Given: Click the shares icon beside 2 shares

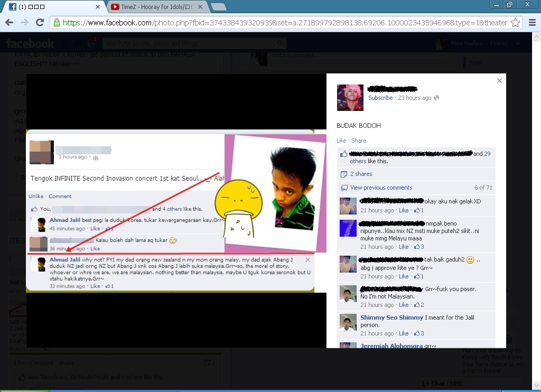Looking at the screenshot, I should [x=343, y=174].
